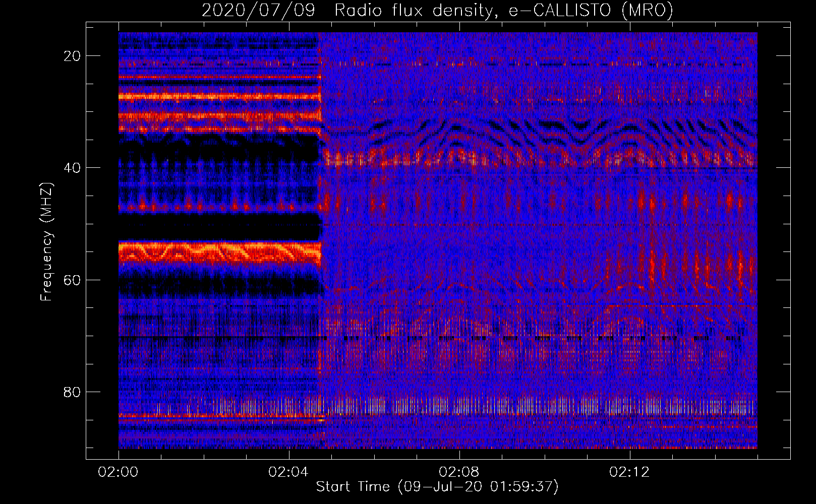Click the '02:12' time tick label

(630, 472)
